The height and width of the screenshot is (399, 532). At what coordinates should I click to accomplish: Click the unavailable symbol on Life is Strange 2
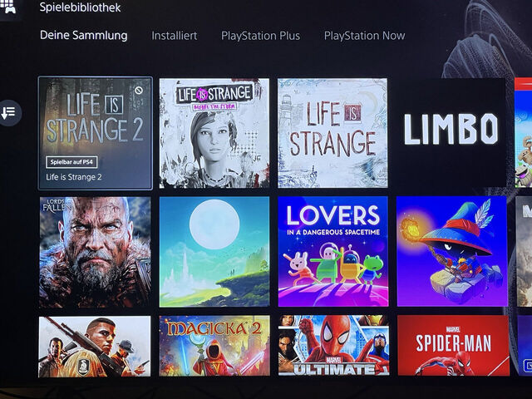(x=139, y=91)
